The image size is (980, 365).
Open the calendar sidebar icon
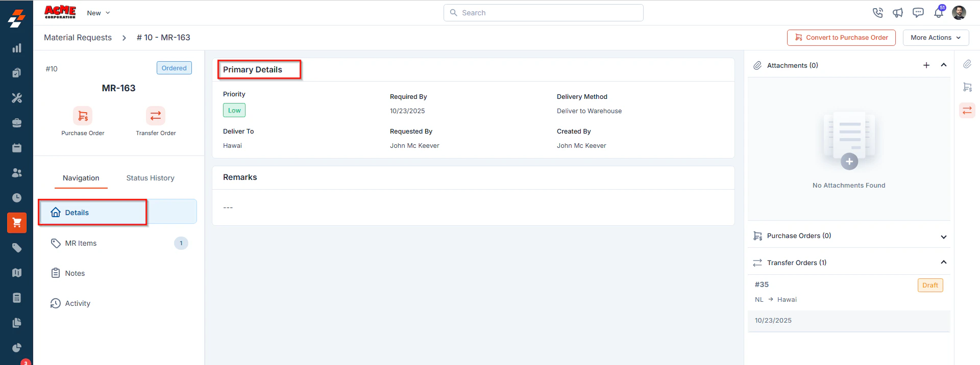pos(17,148)
